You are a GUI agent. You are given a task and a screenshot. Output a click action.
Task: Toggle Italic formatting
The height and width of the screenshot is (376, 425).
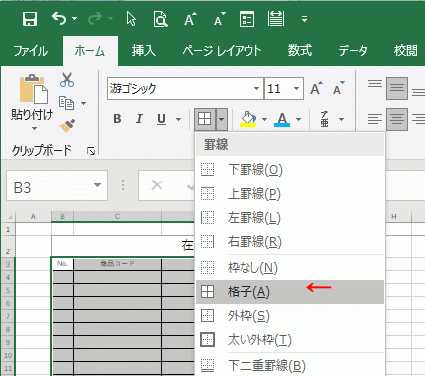click(139, 119)
